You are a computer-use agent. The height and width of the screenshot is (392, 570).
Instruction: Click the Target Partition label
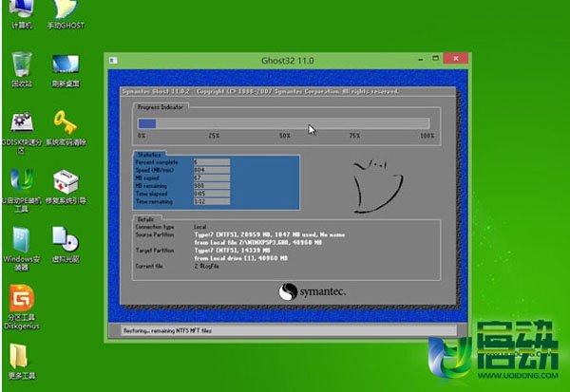(155, 251)
